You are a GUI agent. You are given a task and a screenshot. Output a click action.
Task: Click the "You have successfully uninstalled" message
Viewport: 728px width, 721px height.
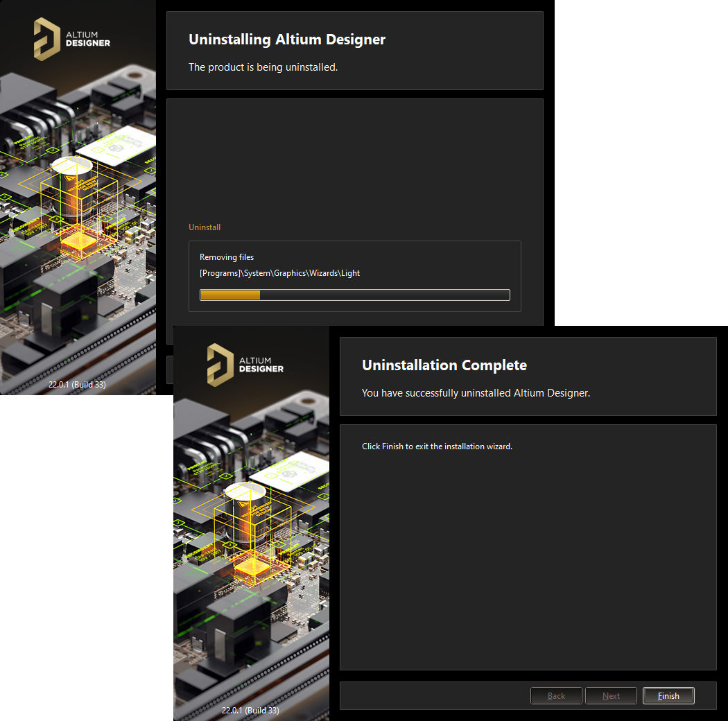476,393
